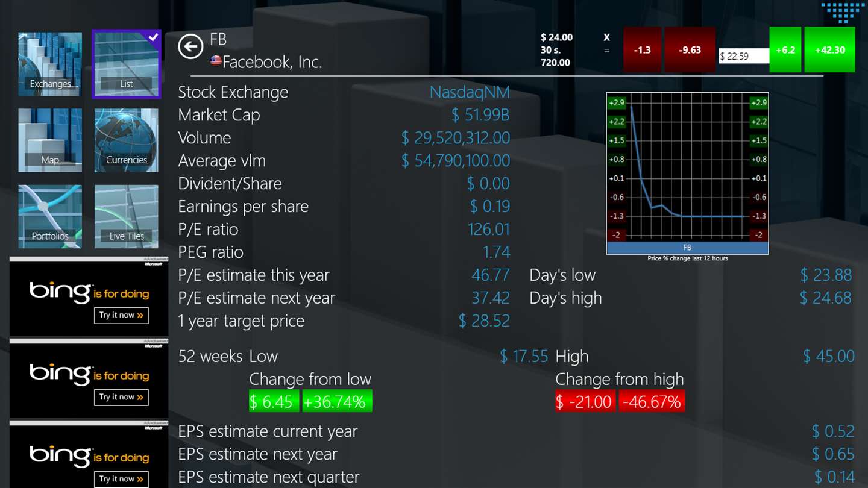This screenshot has height=488, width=868.
Task: Click second Bing Try it now button
Action: (x=121, y=397)
